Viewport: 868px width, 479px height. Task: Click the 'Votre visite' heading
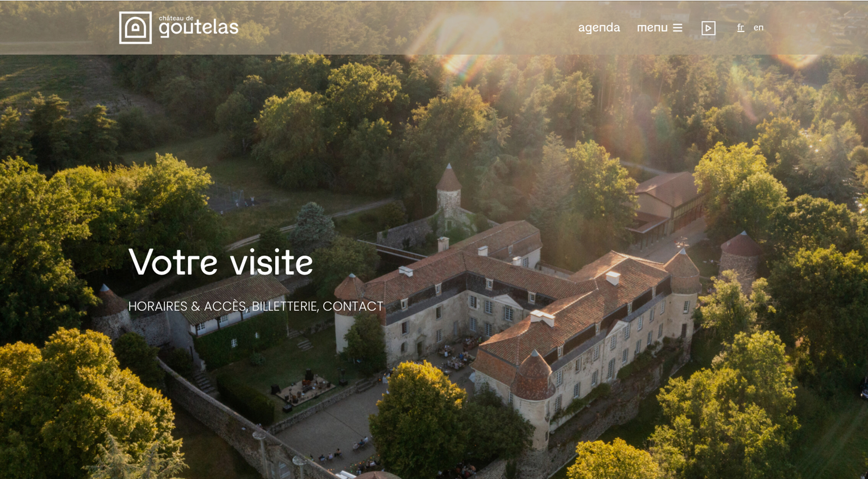[221, 262]
